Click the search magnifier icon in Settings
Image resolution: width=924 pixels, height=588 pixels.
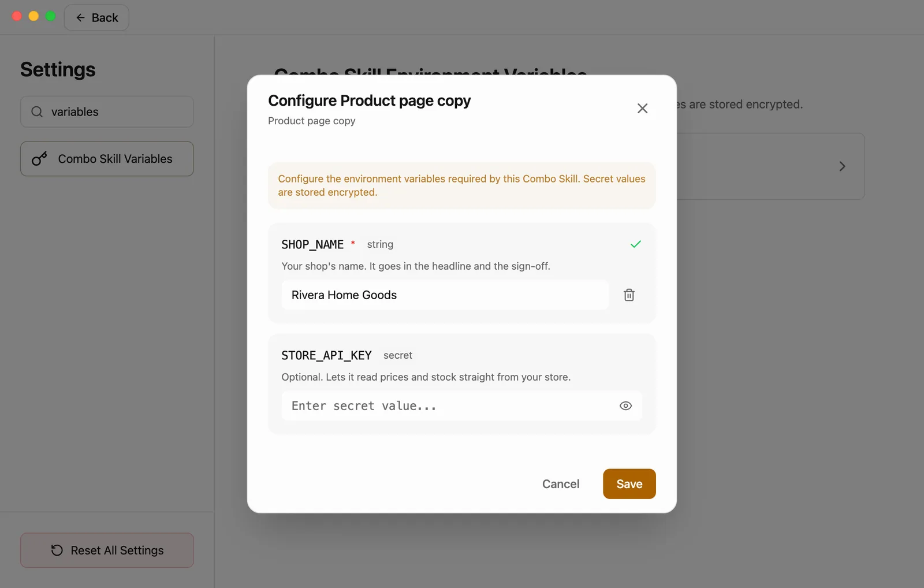point(37,112)
